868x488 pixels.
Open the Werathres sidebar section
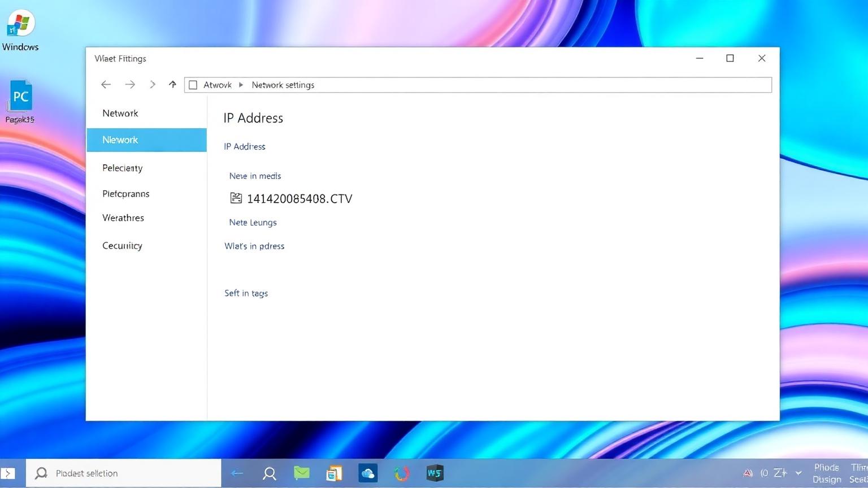(x=123, y=218)
